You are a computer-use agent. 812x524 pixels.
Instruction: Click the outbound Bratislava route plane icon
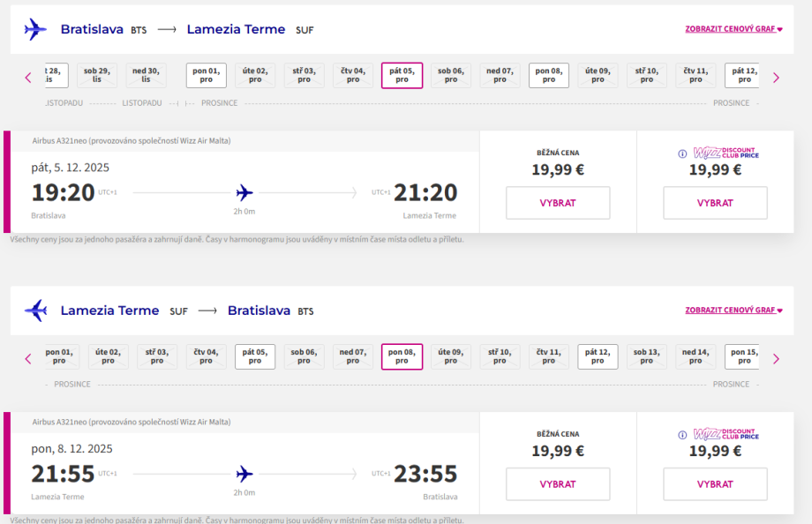pos(35,29)
